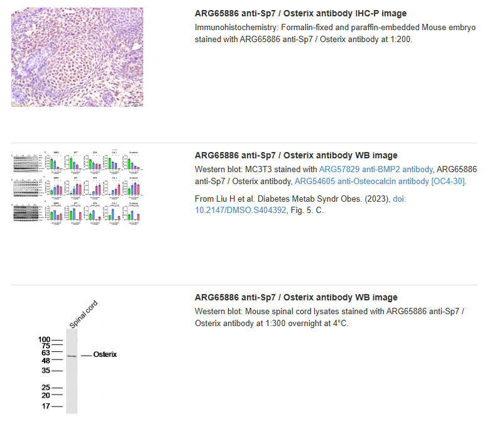Click the WB image heading above spinal cord description

coord(296,297)
